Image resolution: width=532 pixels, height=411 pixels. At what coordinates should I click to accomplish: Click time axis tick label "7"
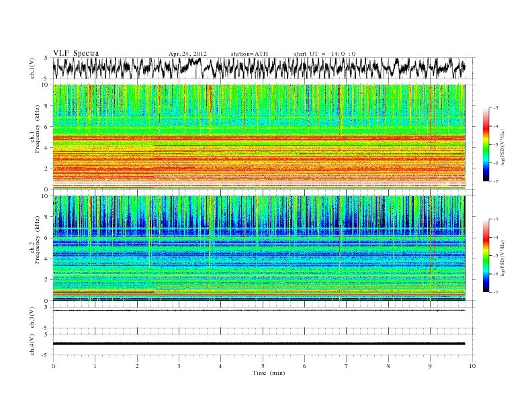pyautogui.click(x=347, y=366)
